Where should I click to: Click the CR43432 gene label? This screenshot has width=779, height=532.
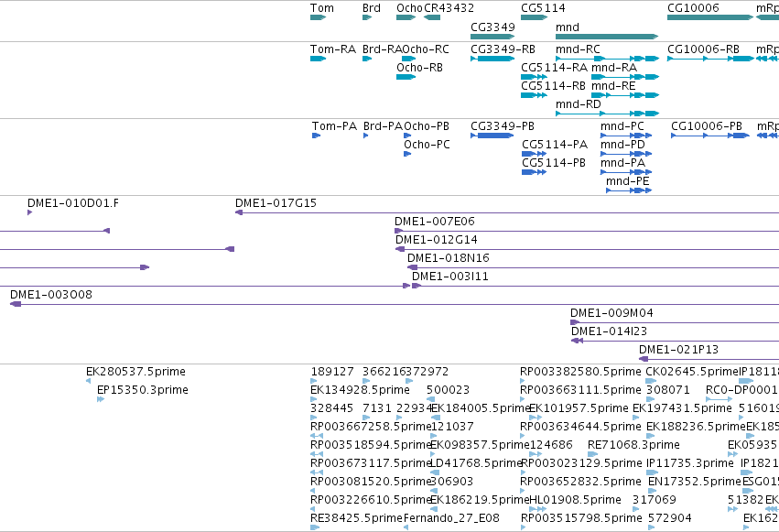[x=449, y=8]
